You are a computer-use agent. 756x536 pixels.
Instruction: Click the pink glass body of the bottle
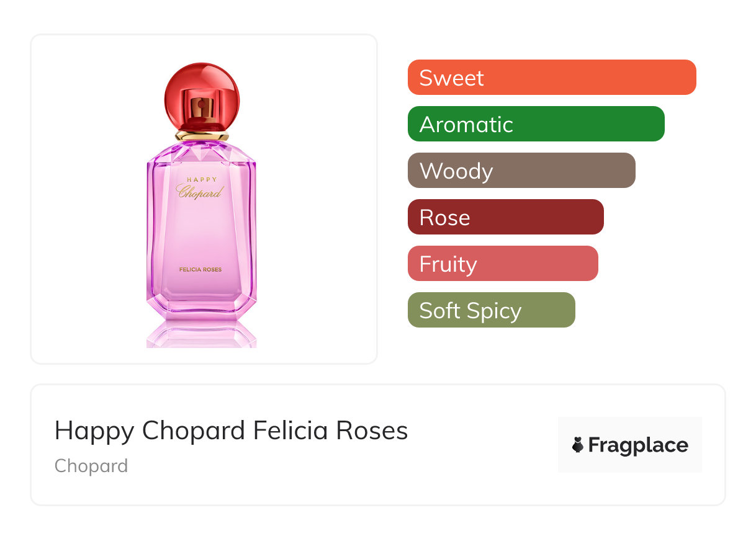coord(201,236)
